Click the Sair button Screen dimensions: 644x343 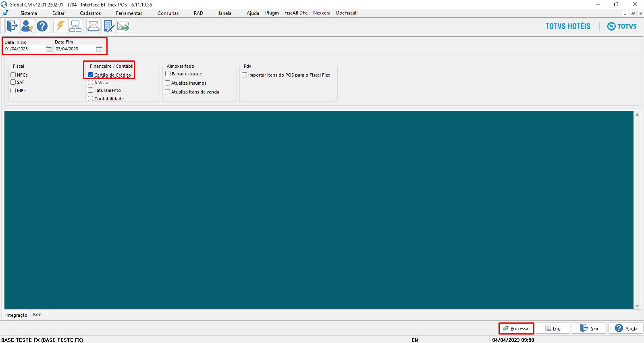[589, 328]
